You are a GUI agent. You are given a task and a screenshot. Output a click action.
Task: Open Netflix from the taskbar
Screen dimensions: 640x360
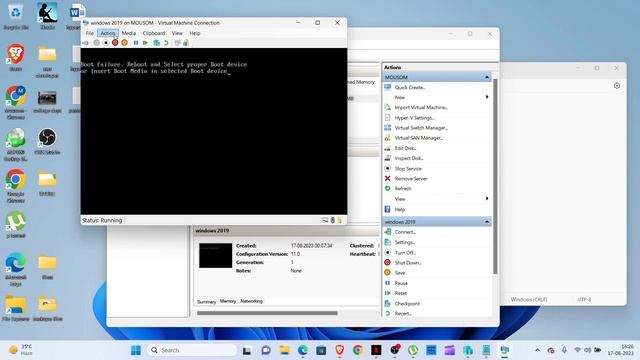pos(376,350)
